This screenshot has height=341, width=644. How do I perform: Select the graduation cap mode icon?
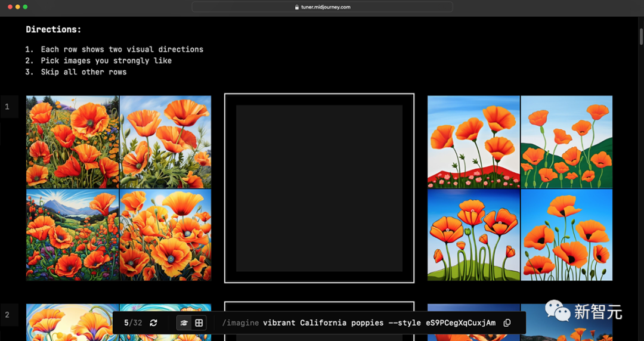coord(184,323)
